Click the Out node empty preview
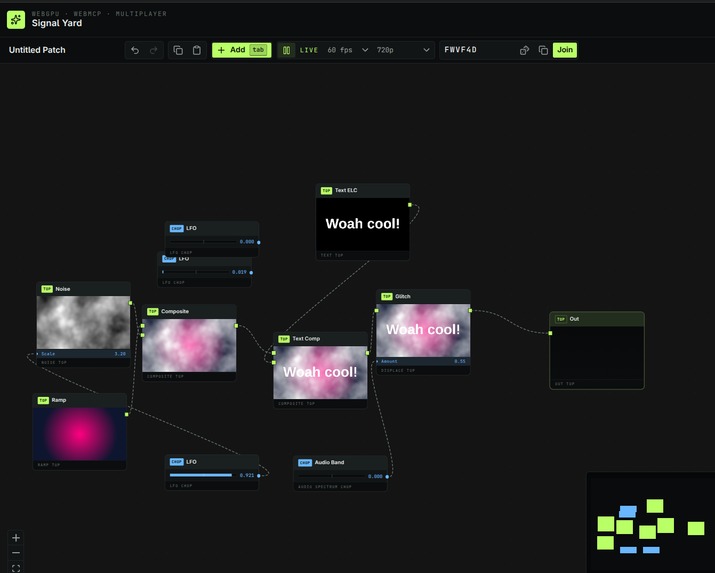Viewport: 715px width, 573px height. [x=597, y=353]
